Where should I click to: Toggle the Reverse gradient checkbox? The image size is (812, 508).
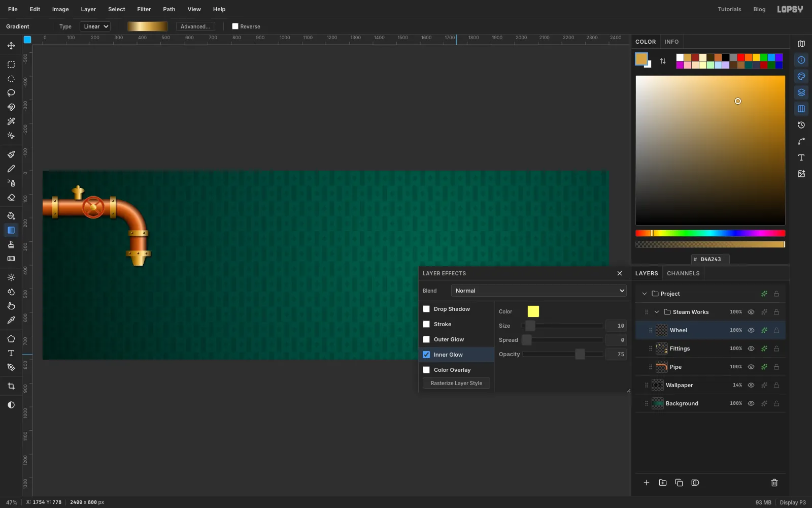pos(235,26)
